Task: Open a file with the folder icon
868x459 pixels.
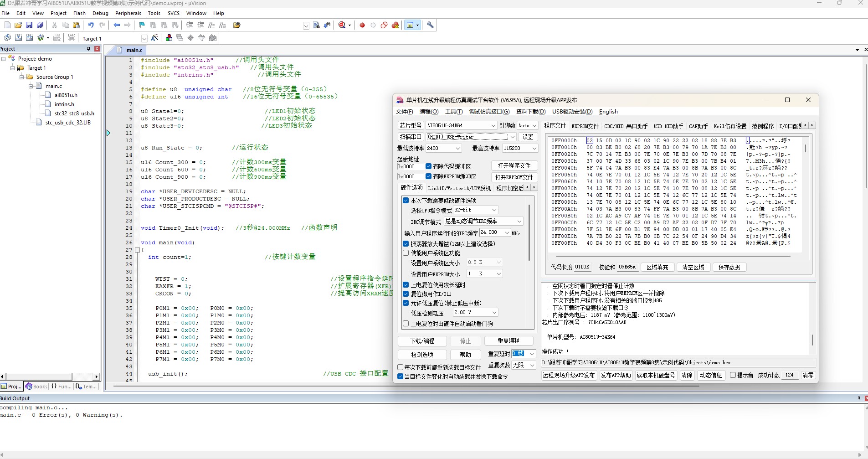Action: (x=18, y=25)
